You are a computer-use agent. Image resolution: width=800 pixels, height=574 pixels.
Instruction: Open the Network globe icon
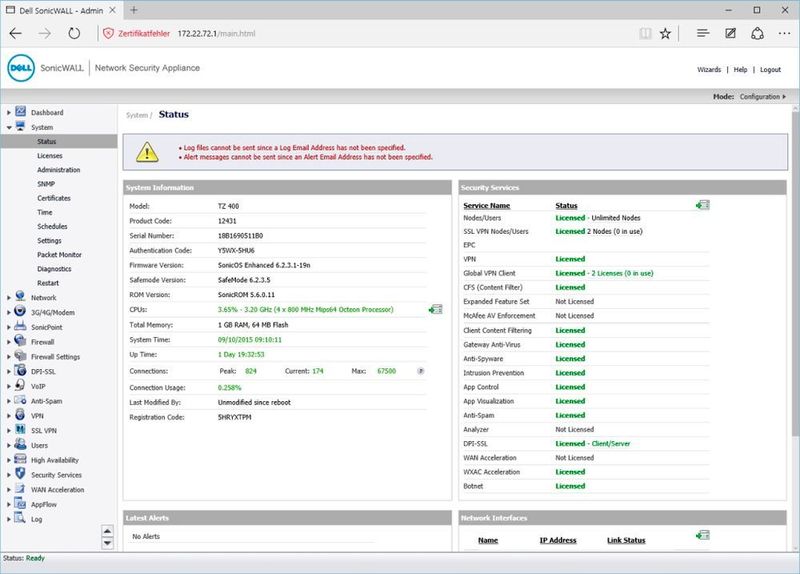[x=20, y=296]
